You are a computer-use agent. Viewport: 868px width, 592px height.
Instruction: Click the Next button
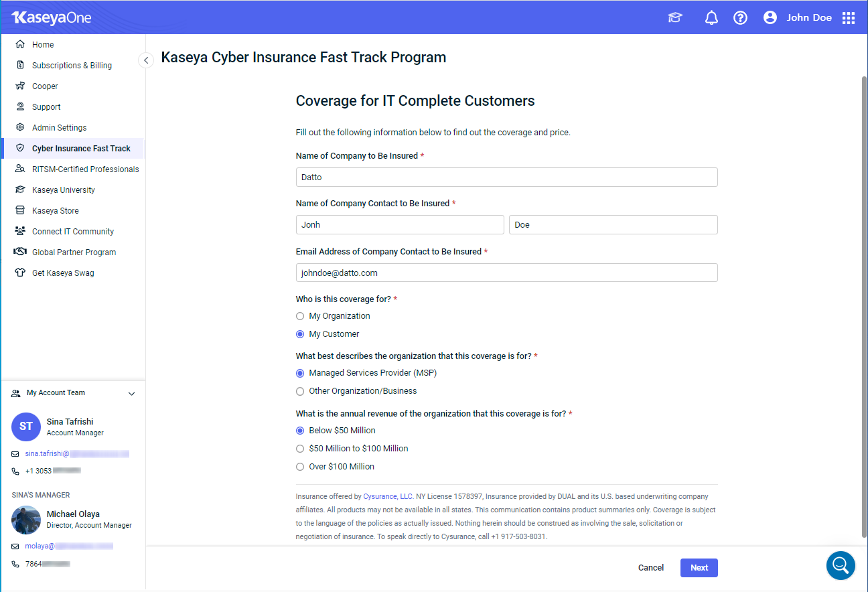(699, 568)
